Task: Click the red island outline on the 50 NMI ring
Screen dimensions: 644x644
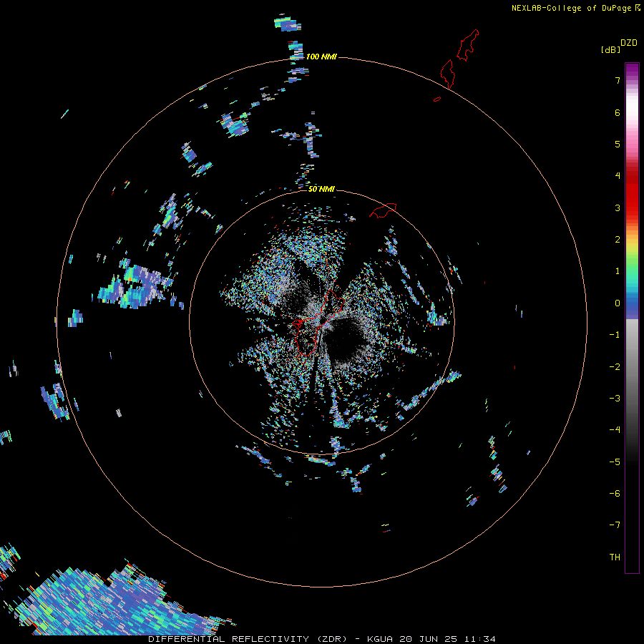Action: point(383,210)
